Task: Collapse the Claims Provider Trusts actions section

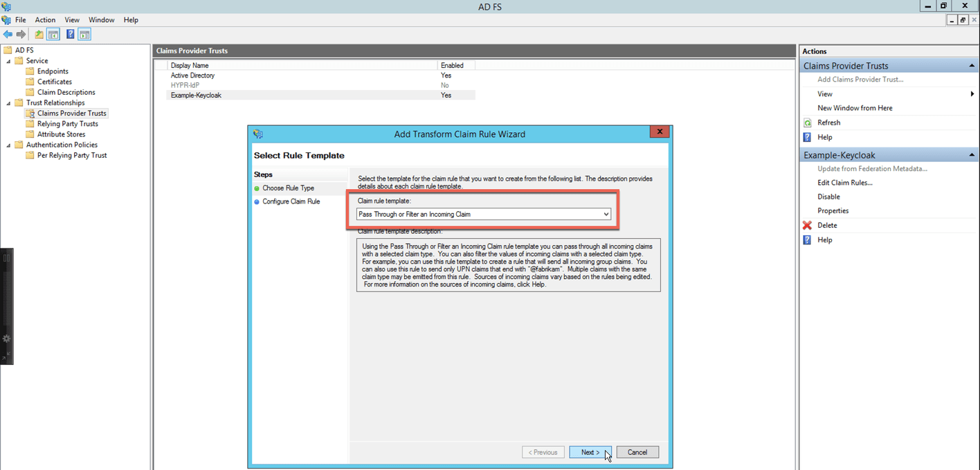Action: (972, 66)
